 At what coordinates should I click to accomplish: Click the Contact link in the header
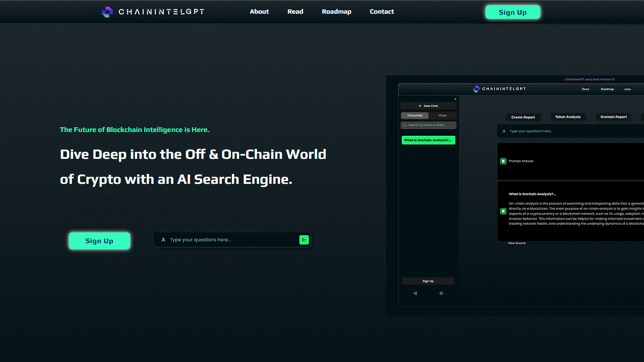coord(382,12)
